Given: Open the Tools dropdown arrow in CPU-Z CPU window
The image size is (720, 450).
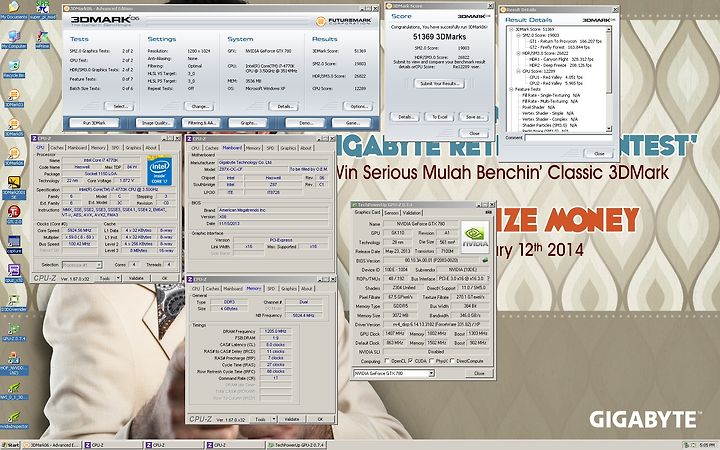Looking at the screenshot, I should [118, 278].
